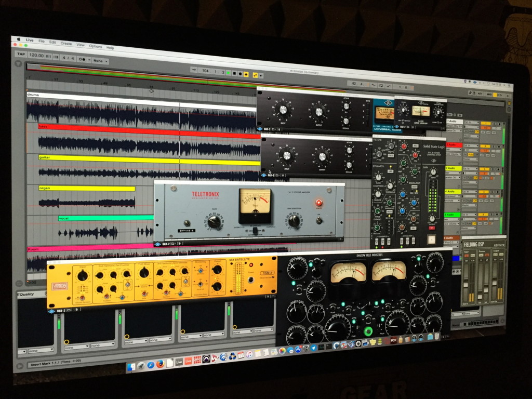Click the TAP tempo button

tap(21, 54)
